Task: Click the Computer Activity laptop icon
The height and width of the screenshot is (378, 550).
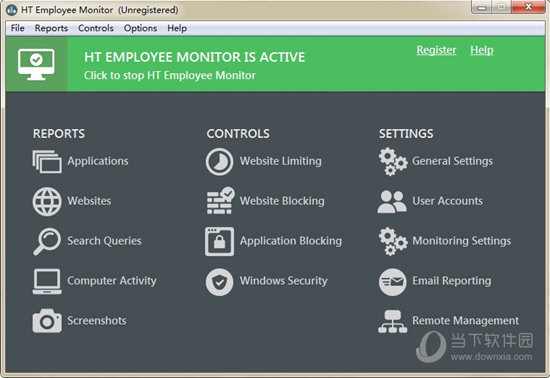Action: (47, 282)
